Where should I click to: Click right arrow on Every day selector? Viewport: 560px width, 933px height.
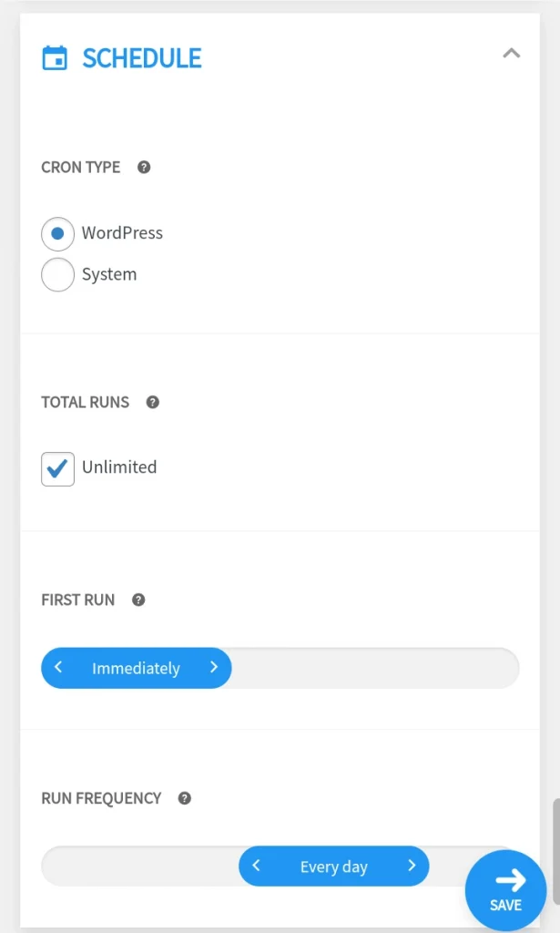[x=412, y=866]
